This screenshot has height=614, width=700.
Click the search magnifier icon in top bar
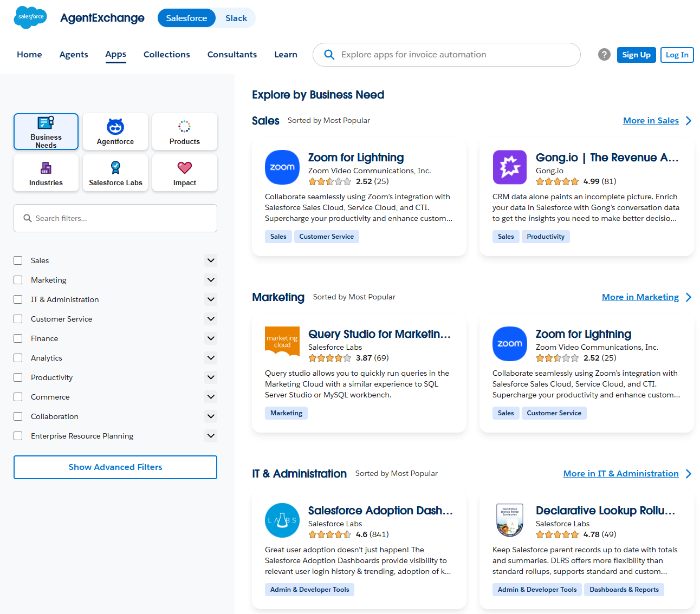[329, 55]
